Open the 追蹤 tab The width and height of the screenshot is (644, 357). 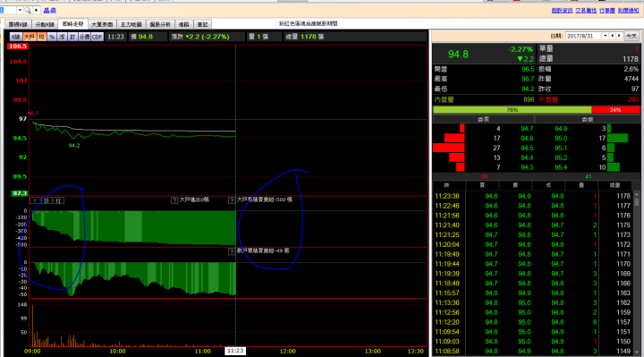click(184, 25)
